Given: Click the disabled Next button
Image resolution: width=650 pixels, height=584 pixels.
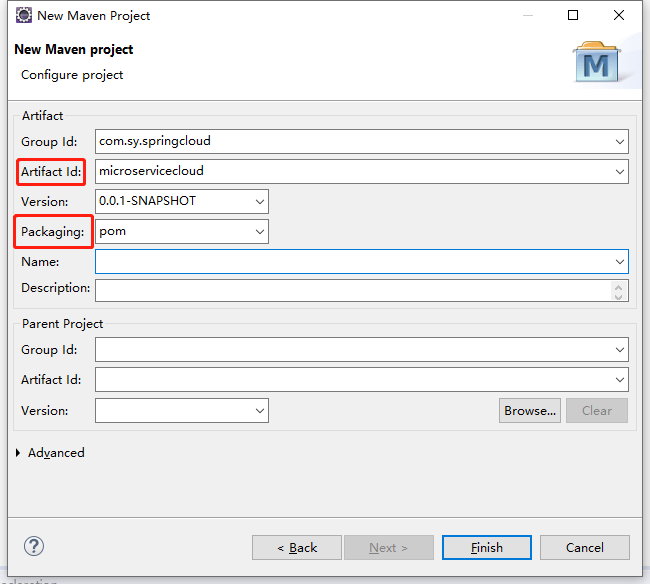Looking at the screenshot, I should click(389, 548).
